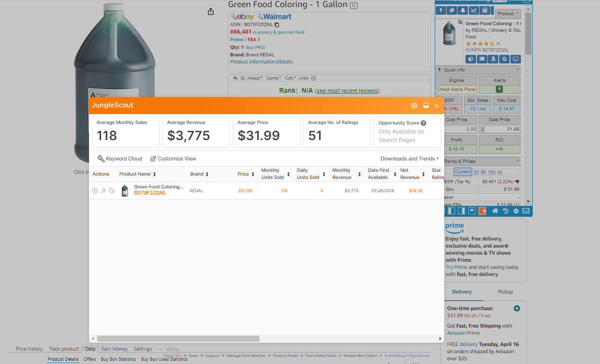Click the calculator toolbar icon
This screenshot has width=600, height=364.
[x=484, y=11]
